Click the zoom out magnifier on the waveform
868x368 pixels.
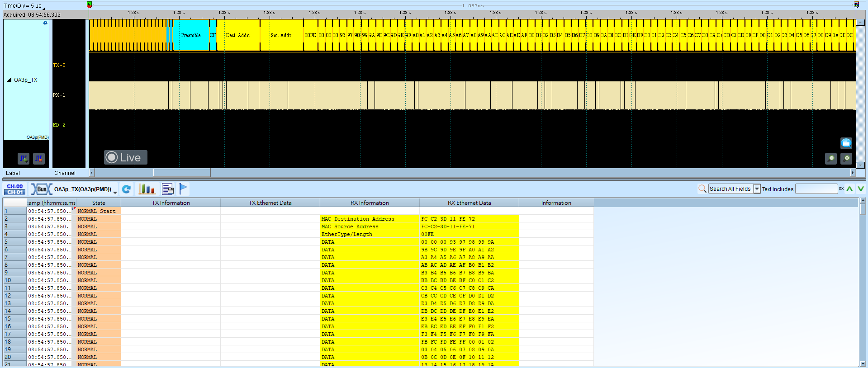[831, 158]
